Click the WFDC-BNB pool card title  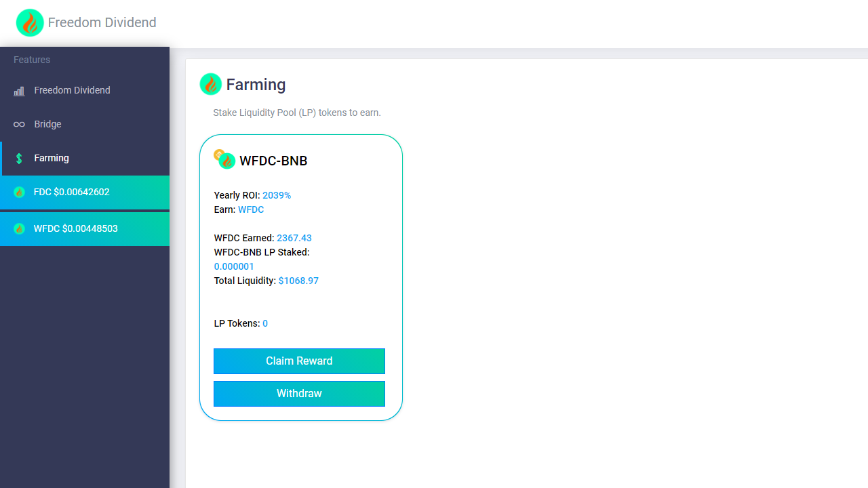click(x=273, y=161)
